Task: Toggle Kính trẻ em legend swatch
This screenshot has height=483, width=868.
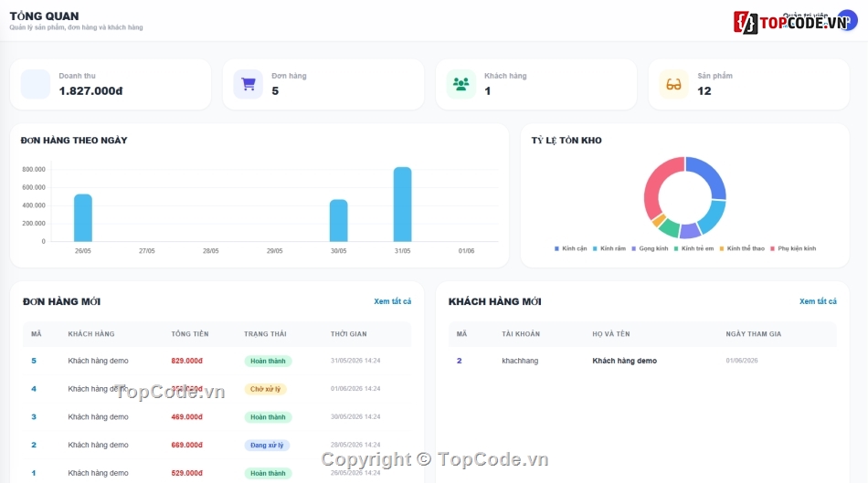Action: [x=676, y=249]
